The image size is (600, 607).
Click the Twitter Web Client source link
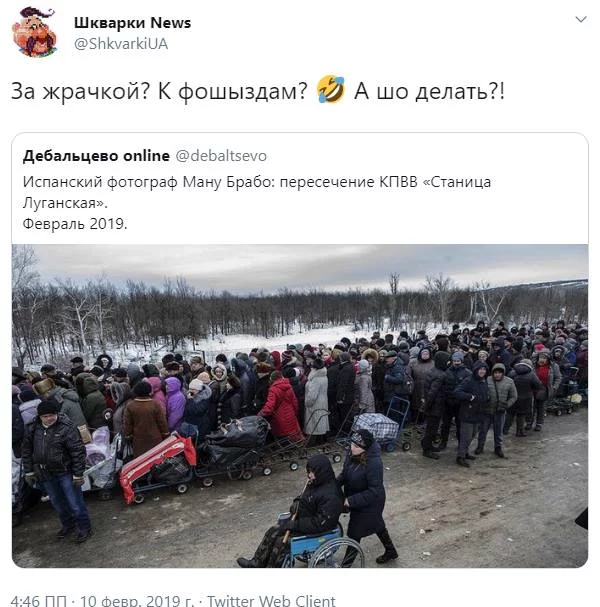coord(271,600)
